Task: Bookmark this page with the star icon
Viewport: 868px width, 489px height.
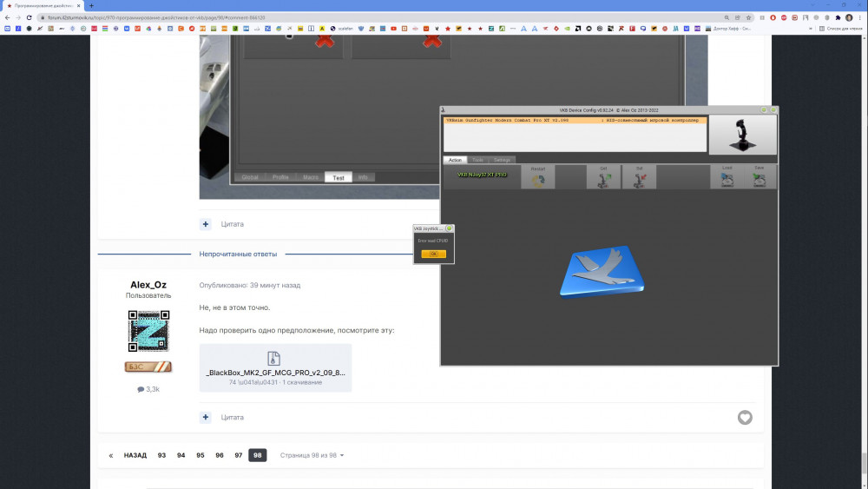Action: click(748, 17)
